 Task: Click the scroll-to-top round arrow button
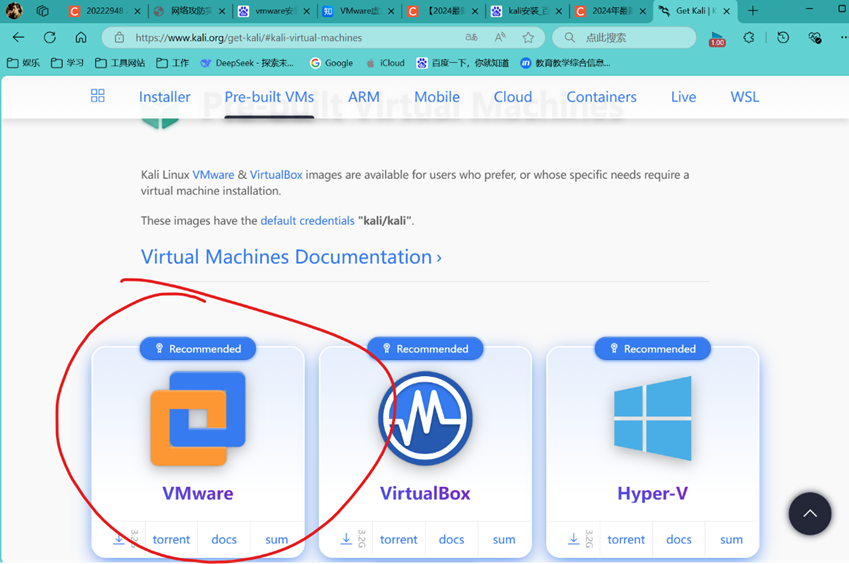click(x=809, y=514)
